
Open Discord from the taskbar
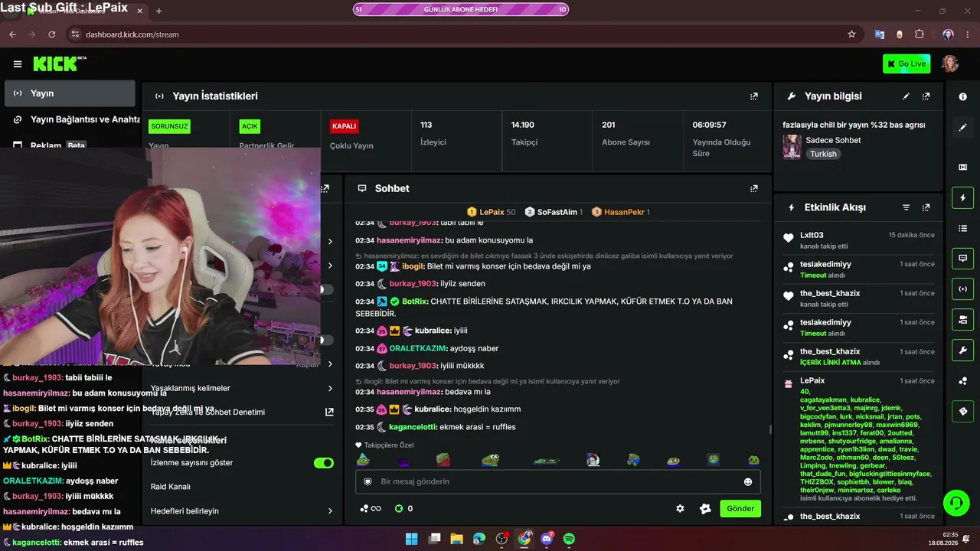pos(547,539)
